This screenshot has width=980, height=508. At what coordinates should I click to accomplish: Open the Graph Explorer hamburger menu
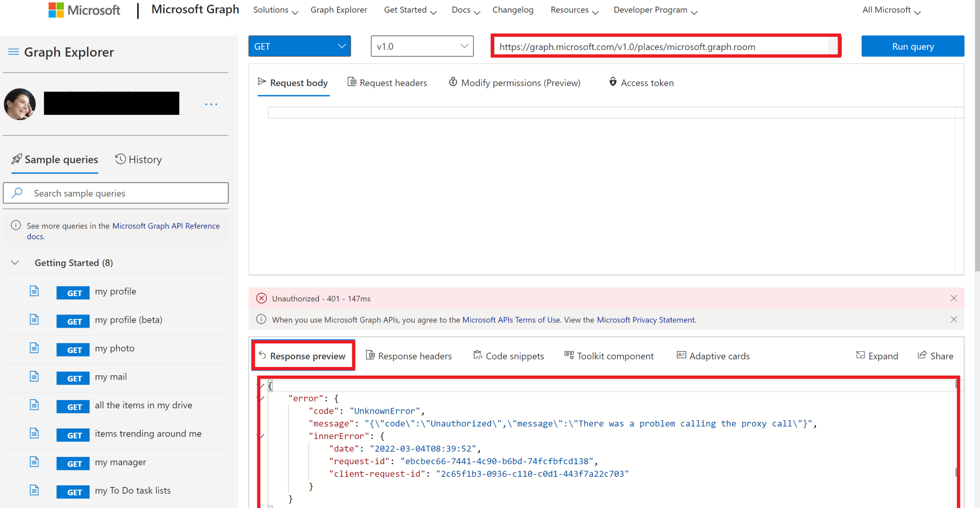[x=14, y=52]
